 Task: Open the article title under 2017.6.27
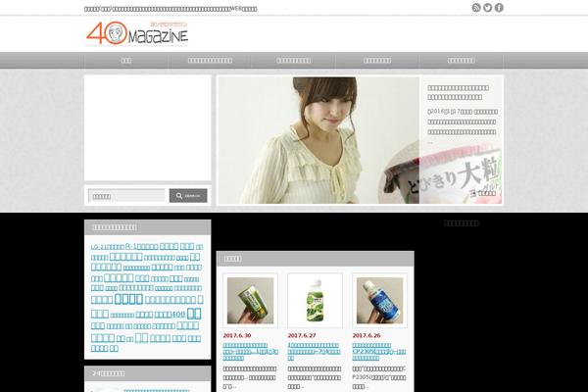pos(315,352)
